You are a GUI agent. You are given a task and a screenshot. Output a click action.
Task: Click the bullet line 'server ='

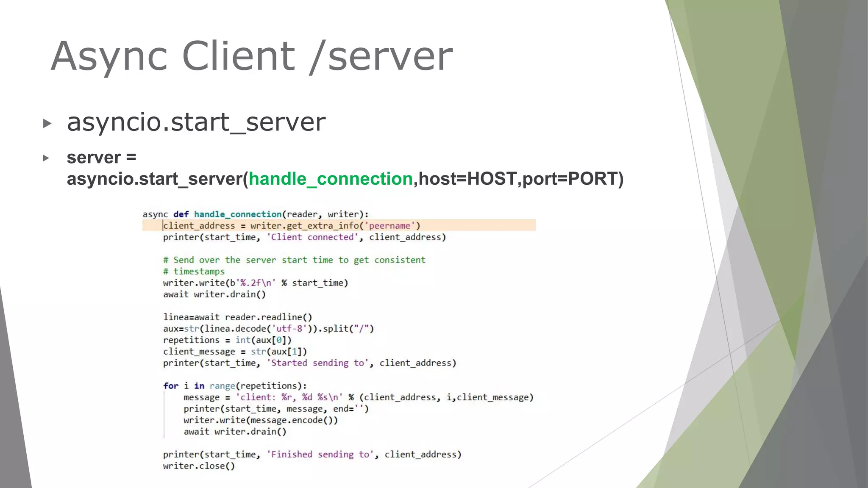(102, 158)
